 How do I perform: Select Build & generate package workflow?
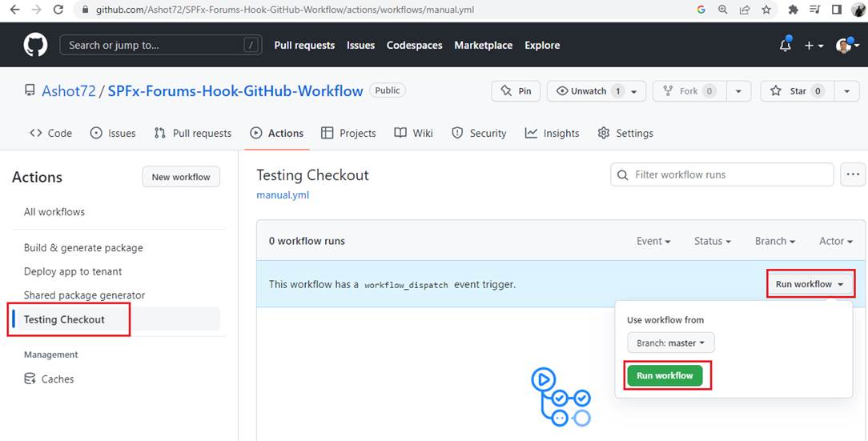pos(83,248)
